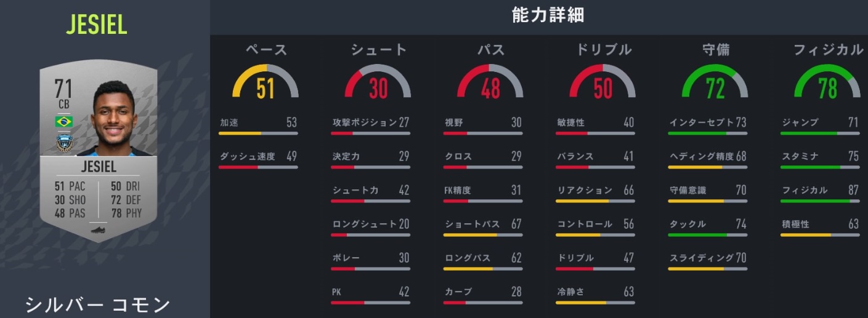Click the インターセプト stat row

coord(708,123)
